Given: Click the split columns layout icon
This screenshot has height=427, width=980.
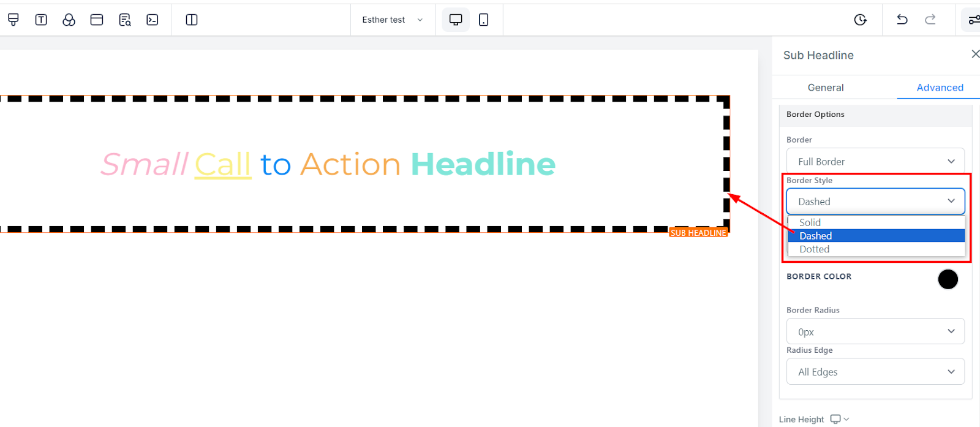Looking at the screenshot, I should 192,20.
